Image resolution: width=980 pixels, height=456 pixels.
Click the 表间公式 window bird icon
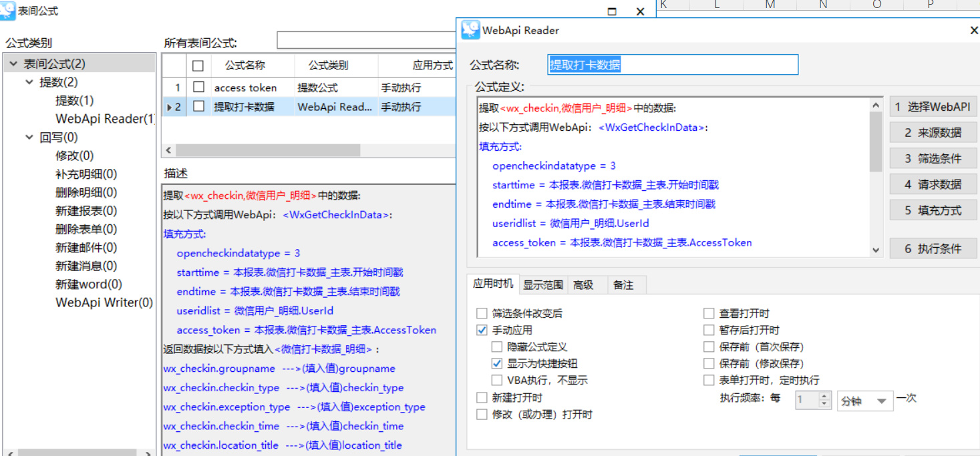[8, 11]
